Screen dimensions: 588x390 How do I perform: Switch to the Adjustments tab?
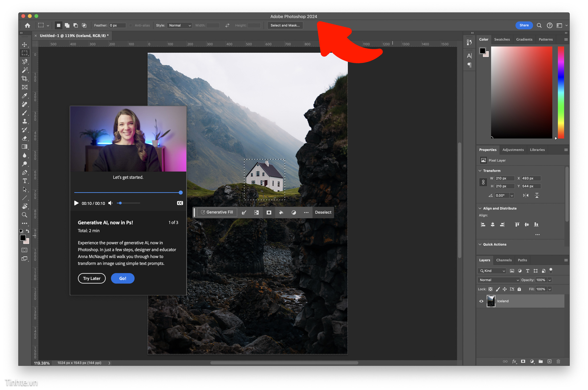(x=513, y=150)
